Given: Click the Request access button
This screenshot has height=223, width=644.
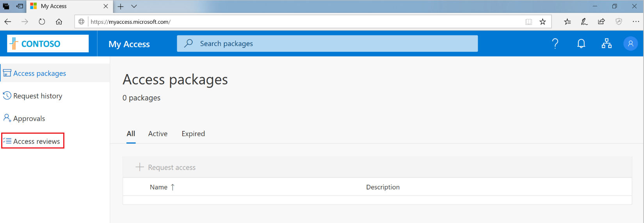Looking at the screenshot, I should (166, 167).
